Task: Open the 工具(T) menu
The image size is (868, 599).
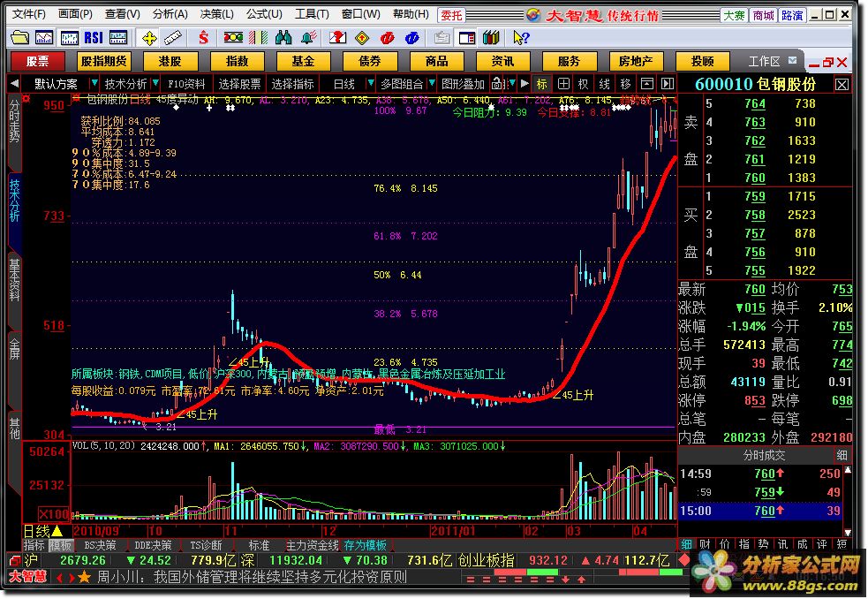Action: click(312, 14)
